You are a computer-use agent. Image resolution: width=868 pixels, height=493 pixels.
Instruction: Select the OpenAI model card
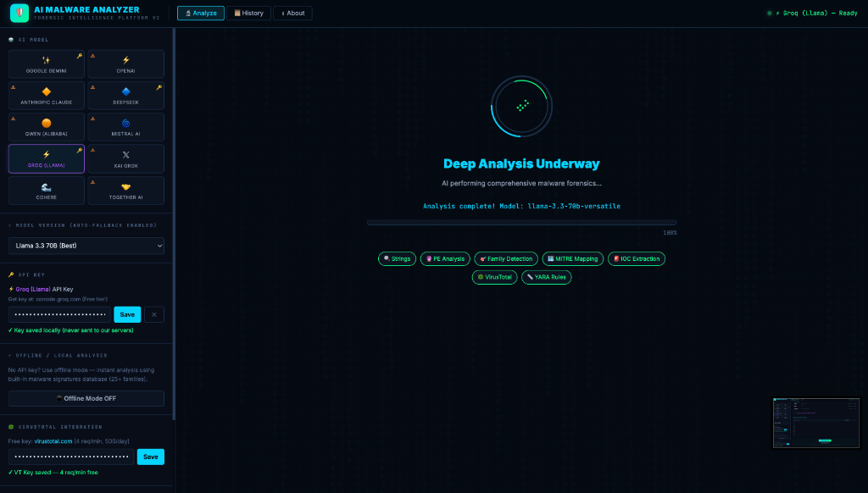(x=125, y=64)
